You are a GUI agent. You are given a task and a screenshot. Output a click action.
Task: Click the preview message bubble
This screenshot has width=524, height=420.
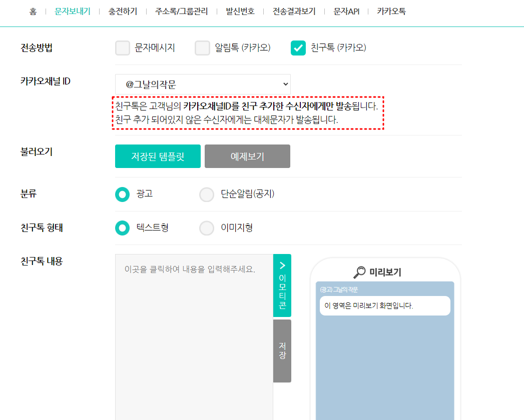click(x=385, y=305)
